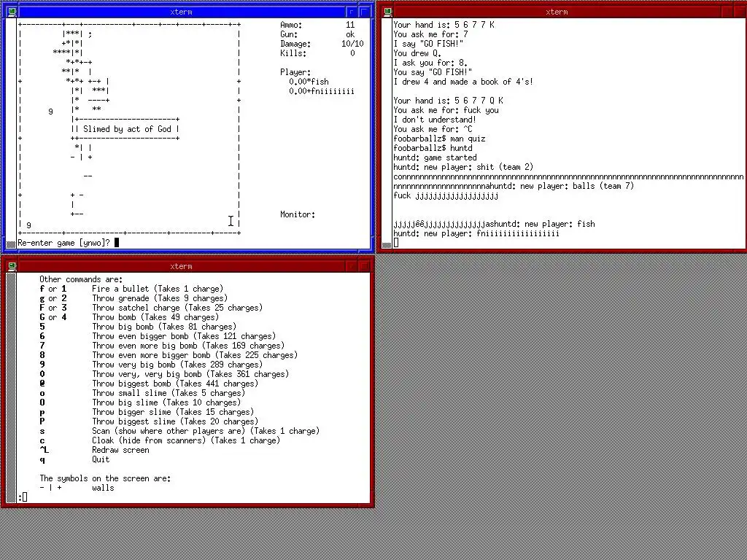Click the 'walls' symbol description

pos(103,488)
